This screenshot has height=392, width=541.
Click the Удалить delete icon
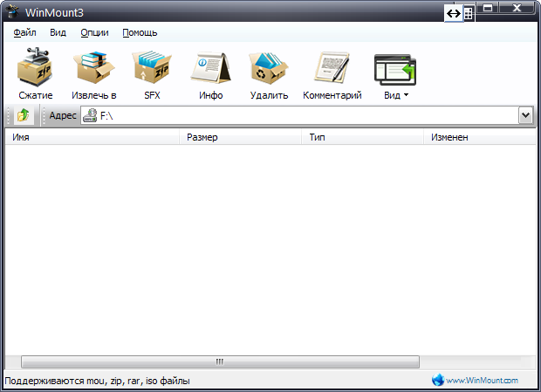pyautogui.click(x=269, y=68)
